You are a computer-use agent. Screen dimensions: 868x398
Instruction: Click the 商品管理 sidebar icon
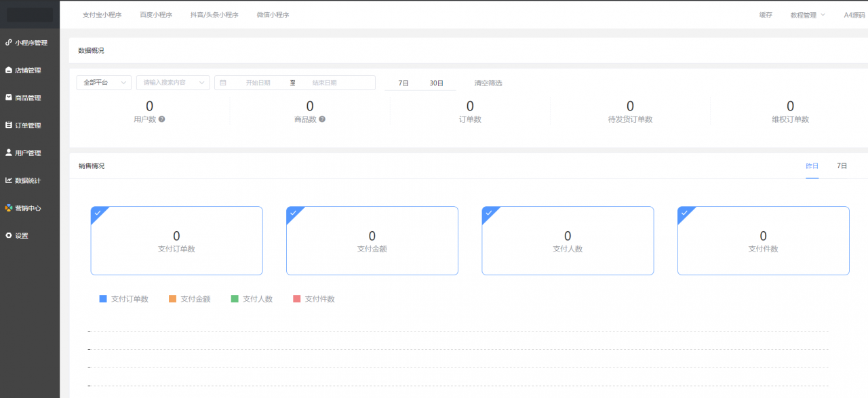pos(9,98)
